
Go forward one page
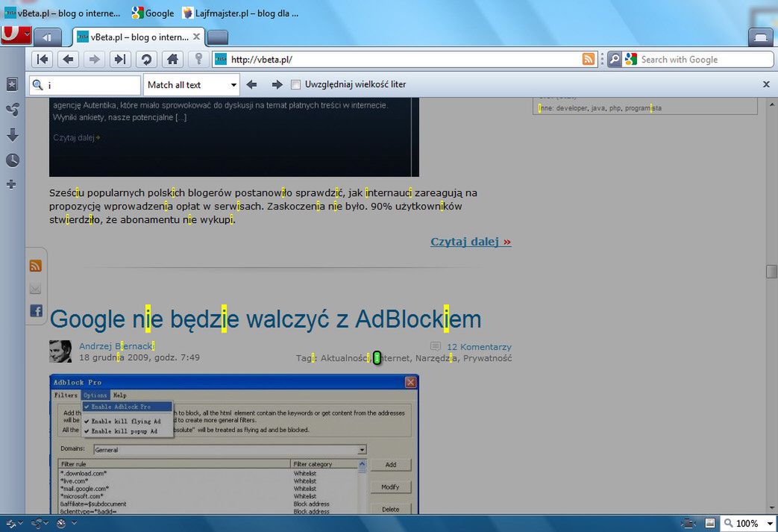[94, 60]
